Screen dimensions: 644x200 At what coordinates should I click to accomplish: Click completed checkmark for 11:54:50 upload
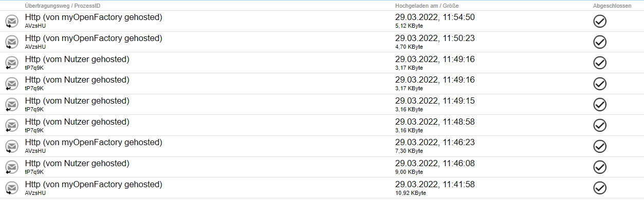[x=600, y=21]
